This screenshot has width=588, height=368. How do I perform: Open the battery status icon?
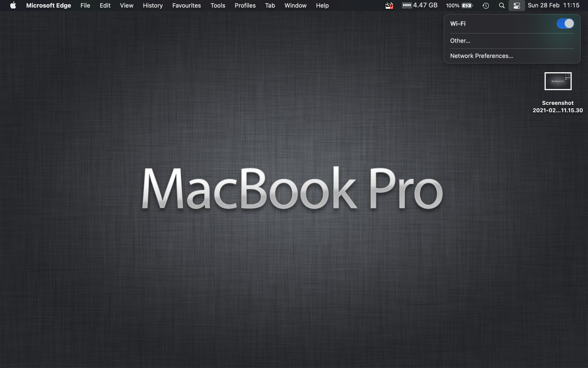tap(467, 5)
